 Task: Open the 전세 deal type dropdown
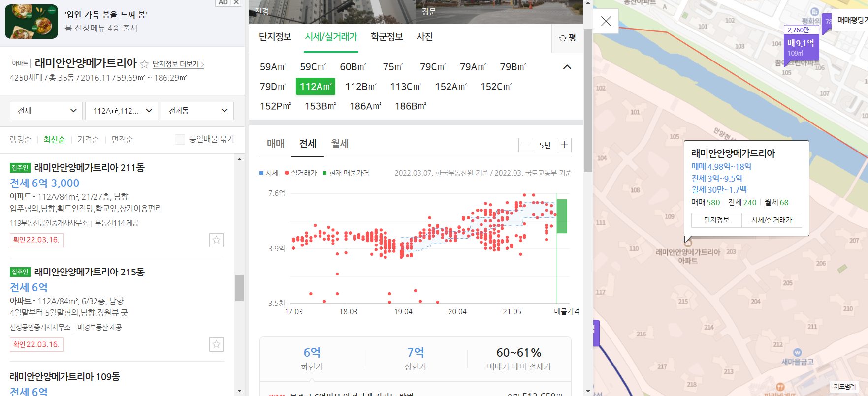pos(46,111)
